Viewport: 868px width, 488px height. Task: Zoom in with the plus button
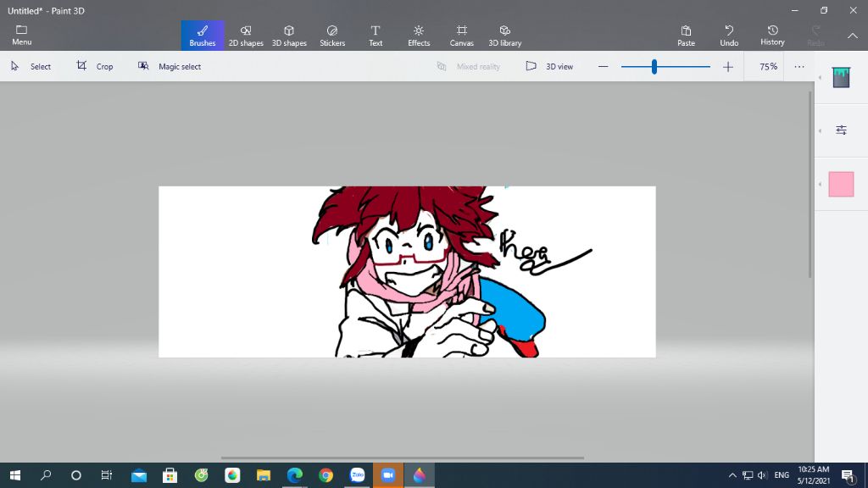(728, 66)
